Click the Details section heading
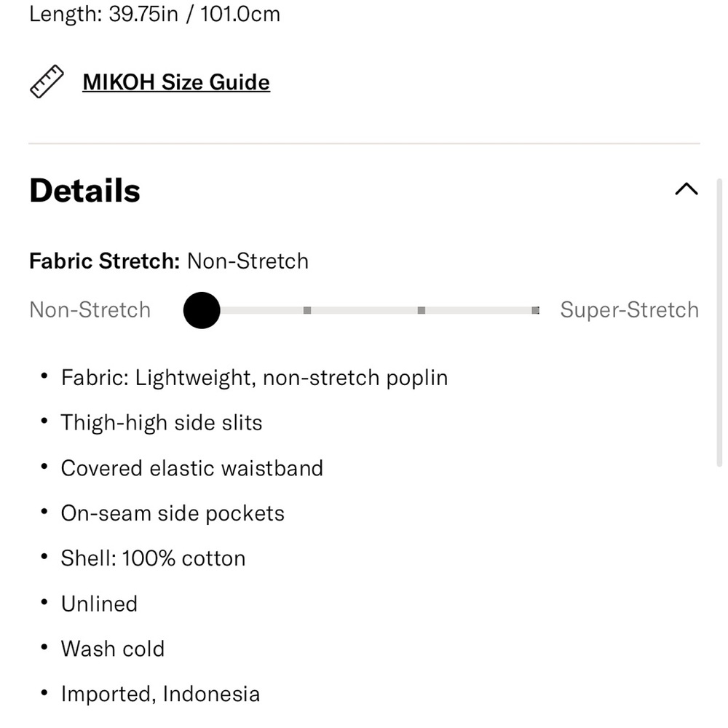The image size is (728, 728). (x=84, y=190)
